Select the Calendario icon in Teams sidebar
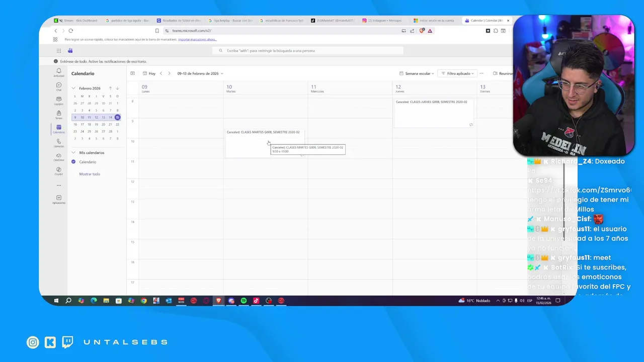Viewport: 644px width, 362px height. click(59, 129)
